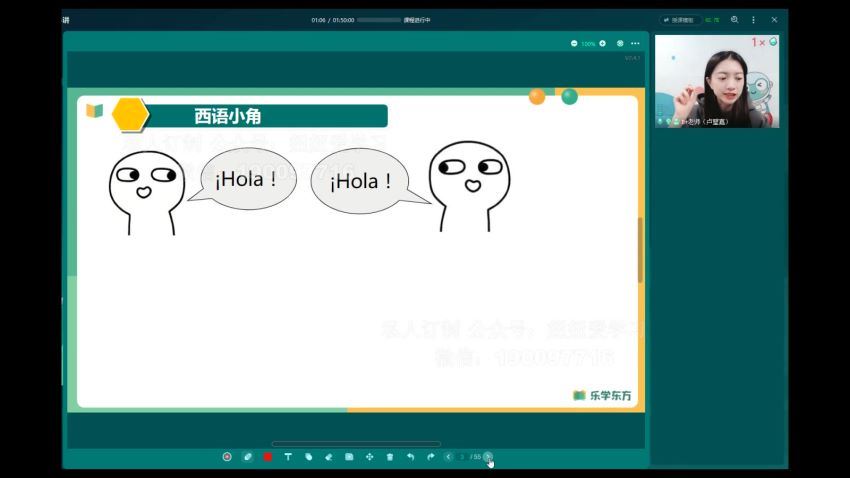
Task: Undo the last annotation
Action: click(410, 457)
